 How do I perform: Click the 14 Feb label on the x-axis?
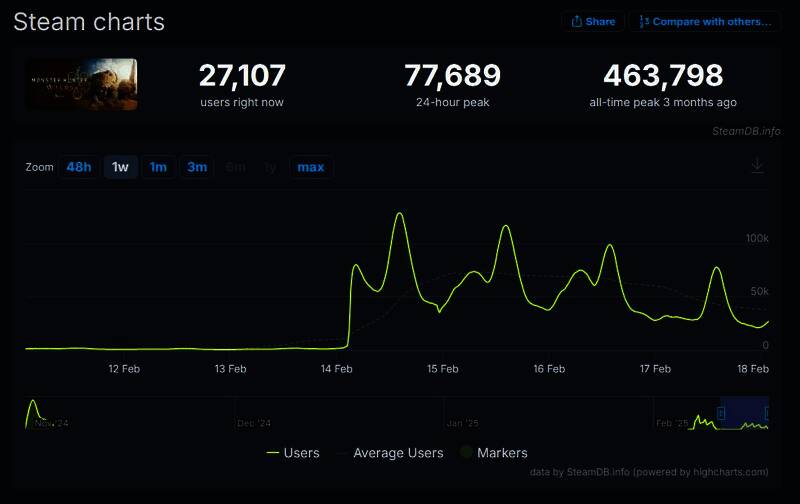337,369
